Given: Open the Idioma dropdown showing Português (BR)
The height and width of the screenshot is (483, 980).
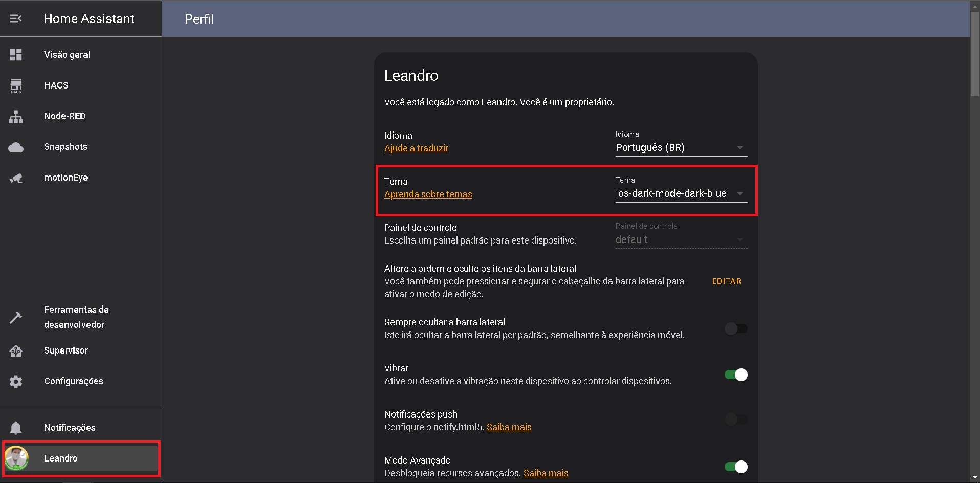Looking at the screenshot, I should click(x=681, y=144).
